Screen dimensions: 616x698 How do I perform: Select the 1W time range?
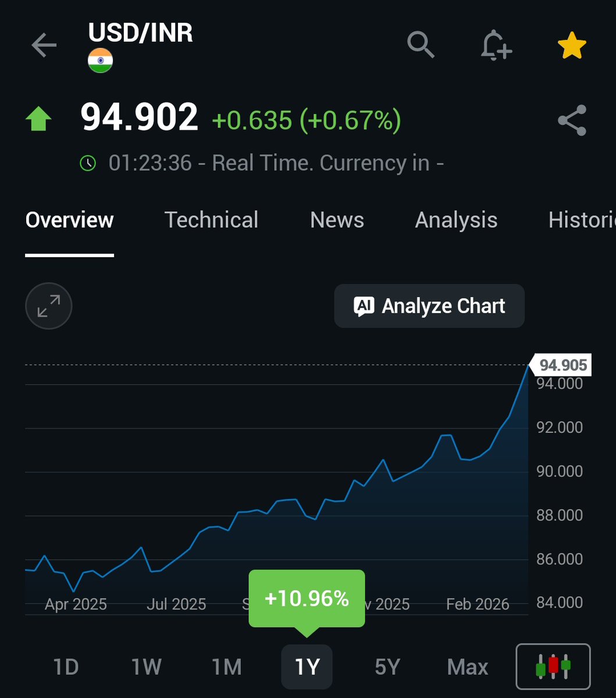point(145,667)
